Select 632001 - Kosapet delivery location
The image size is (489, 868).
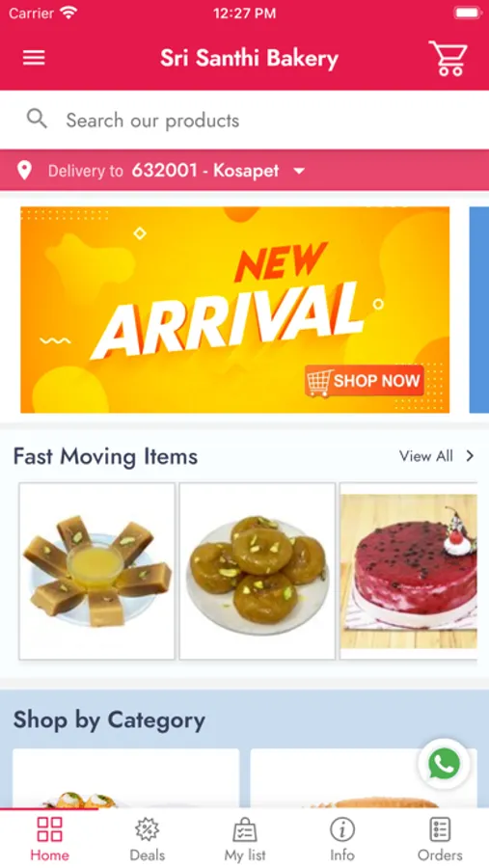coord(205,171)
